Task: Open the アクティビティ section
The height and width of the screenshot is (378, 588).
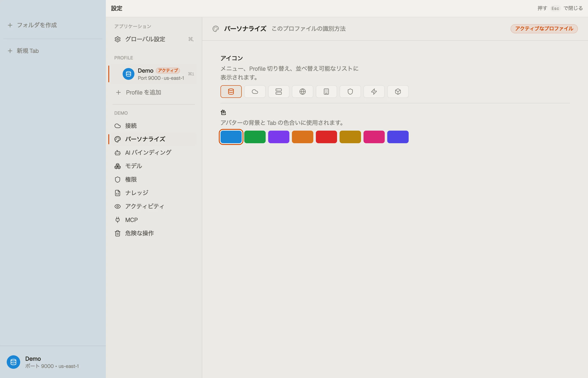Action: 154,206
